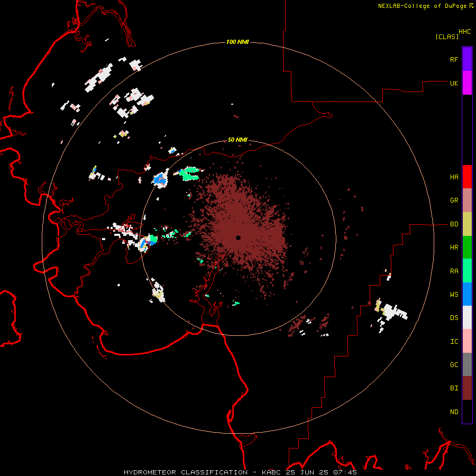Click the DS white legend swatch
Viewport: 476px width, 476px height.
pyautogui.click(x=467, y=317)
